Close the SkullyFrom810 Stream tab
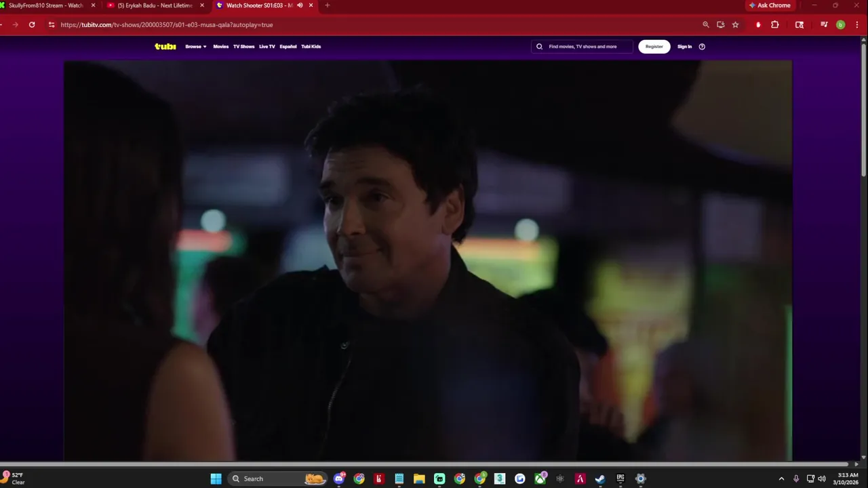 (x=94, y=5)
